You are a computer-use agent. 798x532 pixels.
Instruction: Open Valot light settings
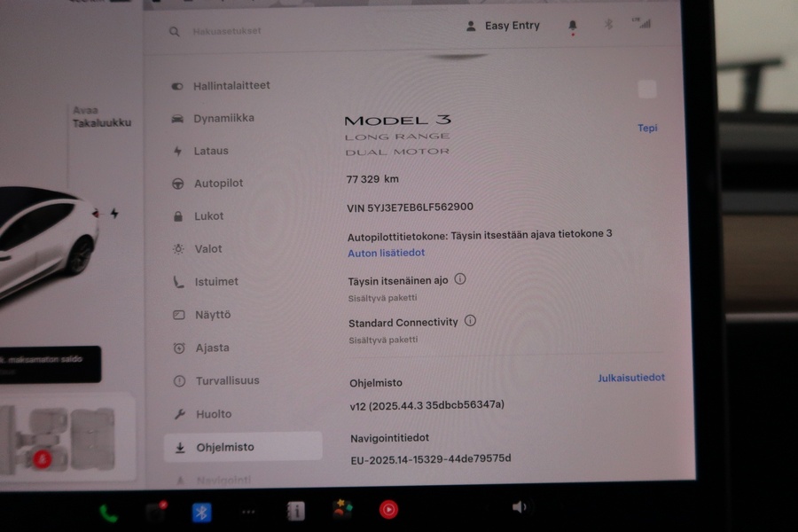coord(211,248)
